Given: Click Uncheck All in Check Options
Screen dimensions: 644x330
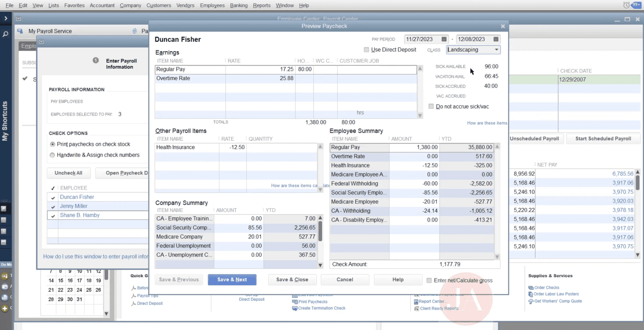Looking at the screenshot, I should tap(68, 173).
